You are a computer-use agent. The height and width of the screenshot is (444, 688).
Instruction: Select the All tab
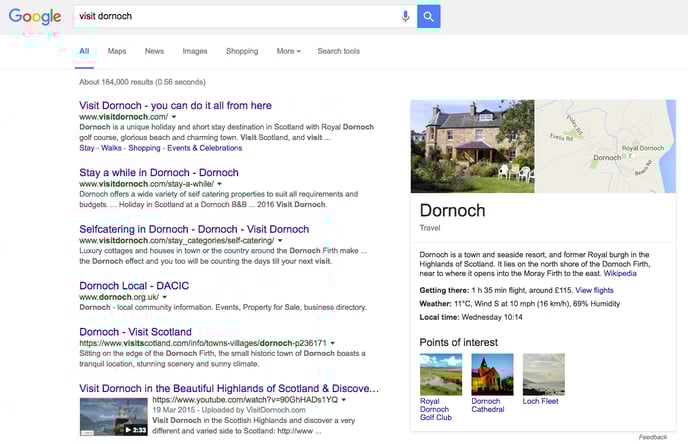tap(84, 51)
